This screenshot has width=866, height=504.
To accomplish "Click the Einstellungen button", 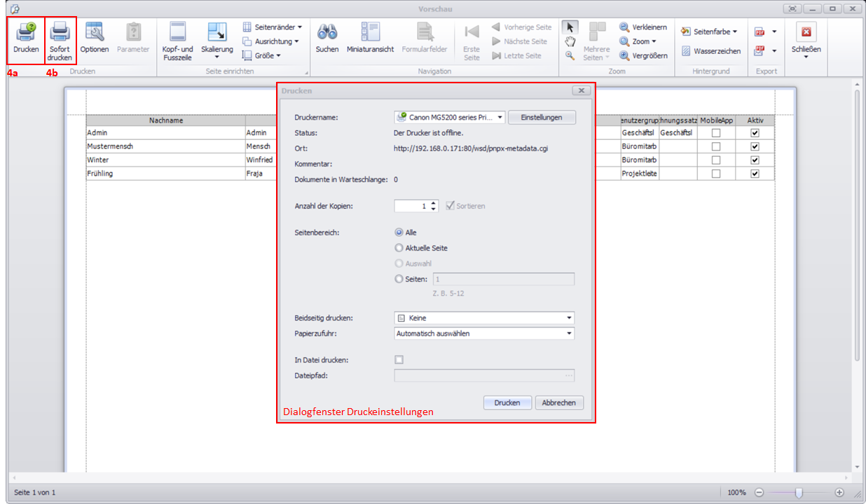I will [x=542, y=118].
